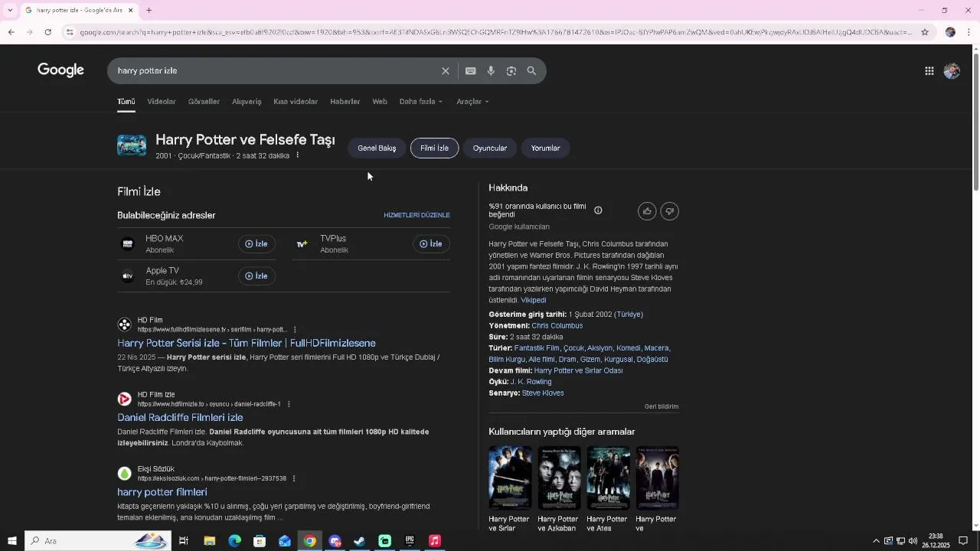Open the Google account avatar in page header
The width and height of the screenshot is (980, 551).
coord(952,71)
